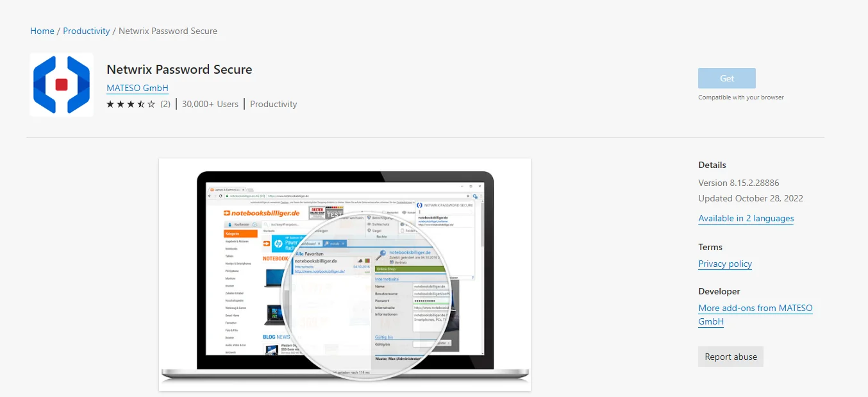The height and width of the screenshot is (397, 868).
Task: Click the Netwrix Password Secure title text
Action: tap(179, 69)
